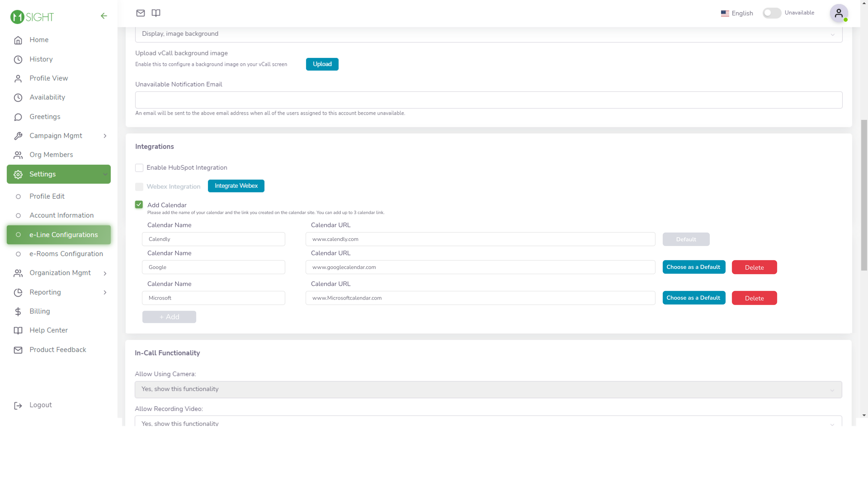Click the Org Members people icon
This screenshot has height=495, width=868.
pos(18,155)
